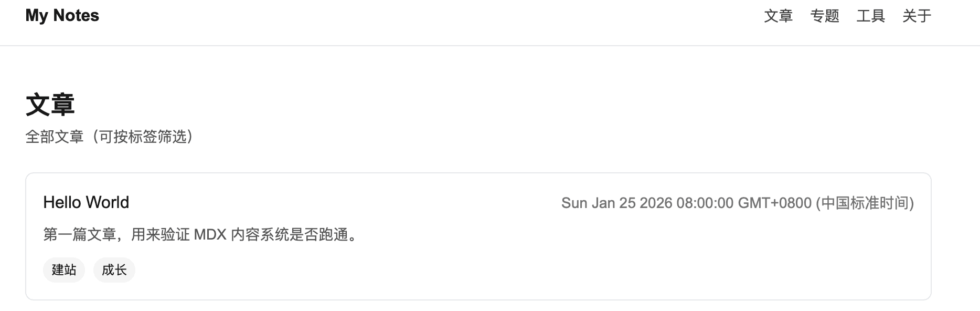Open the 专题 navigation item
The height and width of the screenshot is (311, 980).
[x=824, y=16]
